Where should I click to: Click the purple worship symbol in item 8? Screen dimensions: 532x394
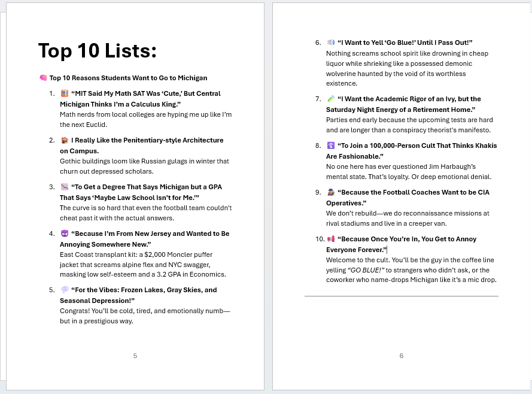pyautogui.click(x=331, y=146)
